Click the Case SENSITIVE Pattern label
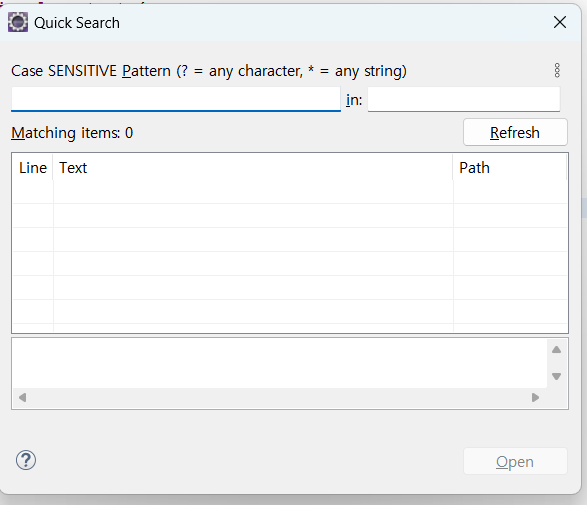The height and width of the screenshot is (505, 587). [x=209, y=71]
